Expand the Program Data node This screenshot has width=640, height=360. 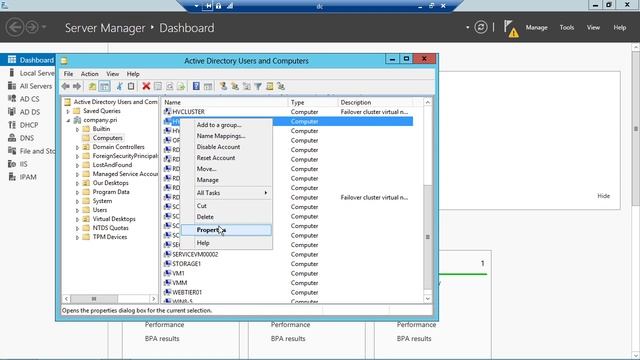[77, 192]
